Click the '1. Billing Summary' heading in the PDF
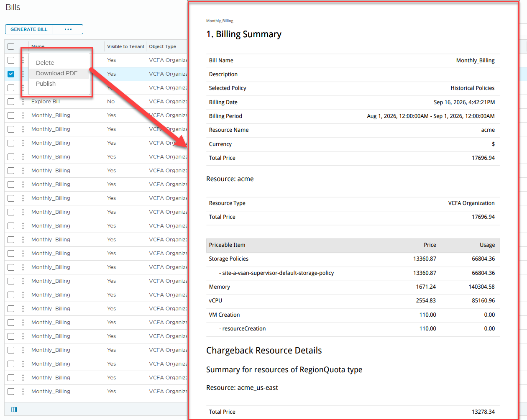 244,34
